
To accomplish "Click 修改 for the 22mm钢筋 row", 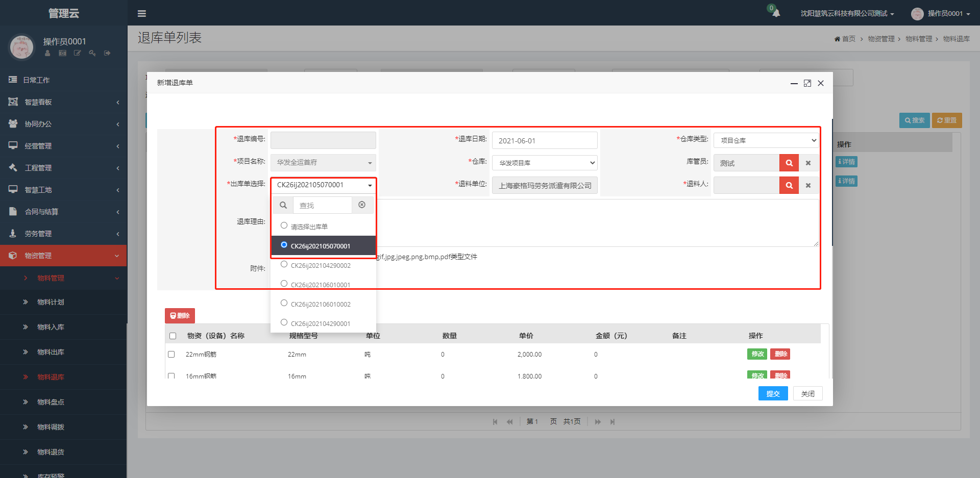I will tap(757, 354).
